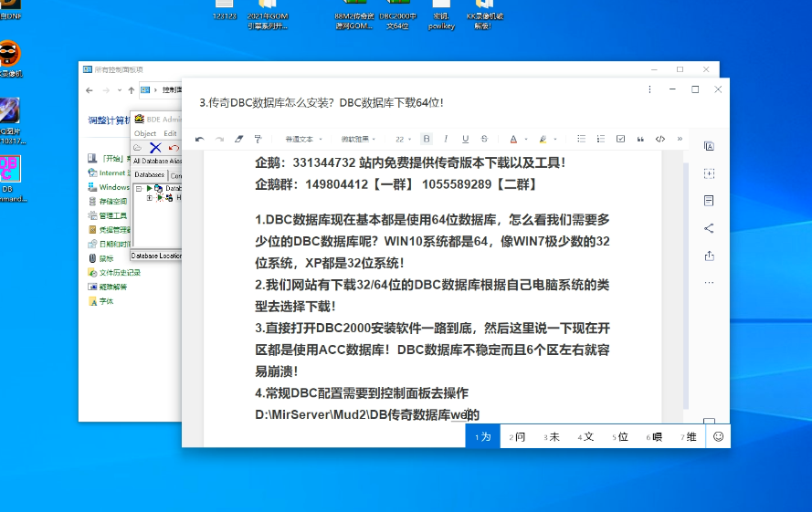Open the font family dropdown

pyautogui.click(x=358, y=140)
